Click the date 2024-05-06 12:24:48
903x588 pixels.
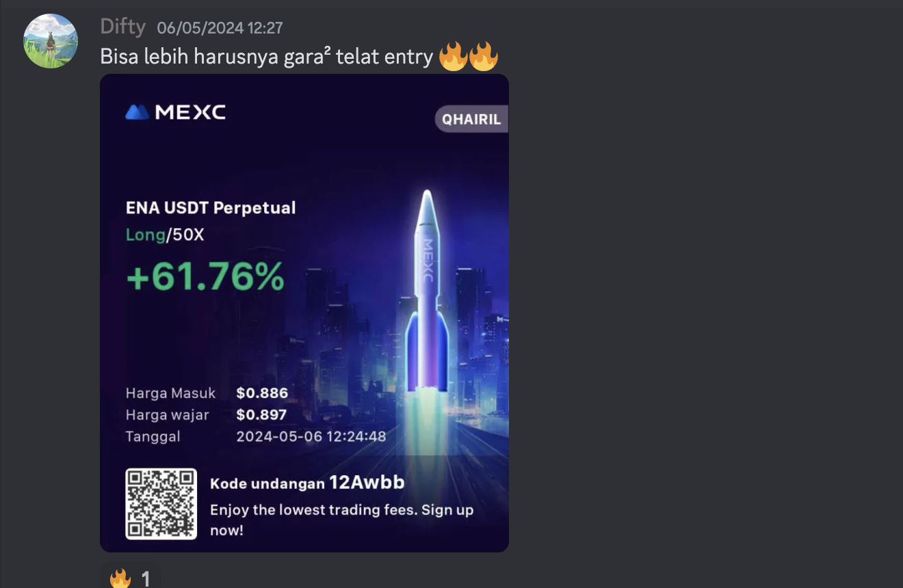[311, 436]
